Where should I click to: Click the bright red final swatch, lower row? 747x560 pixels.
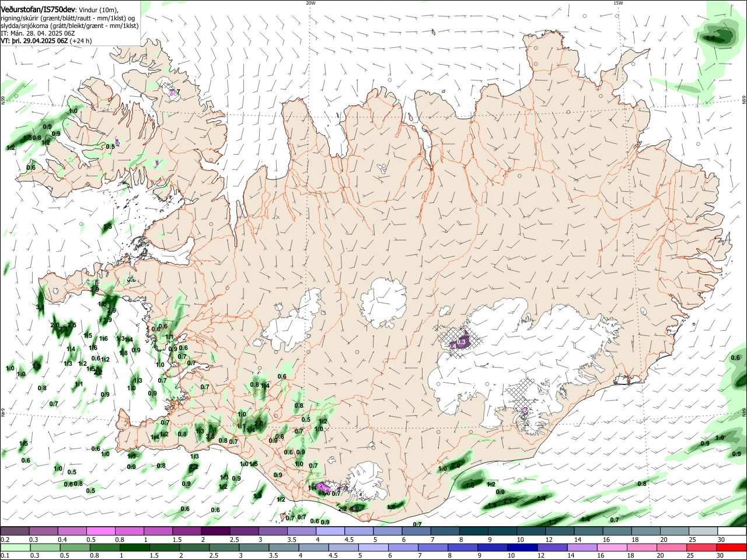pyautogui.click(x=732, y=547)
